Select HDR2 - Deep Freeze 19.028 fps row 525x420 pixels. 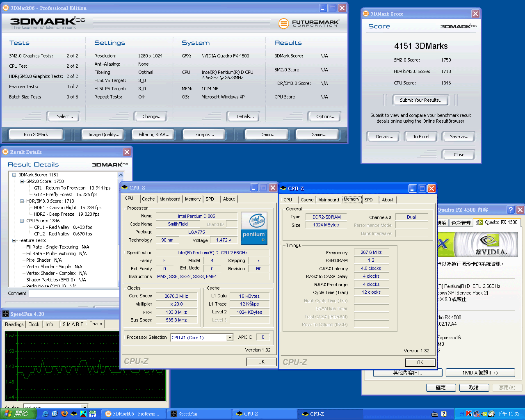67,214
